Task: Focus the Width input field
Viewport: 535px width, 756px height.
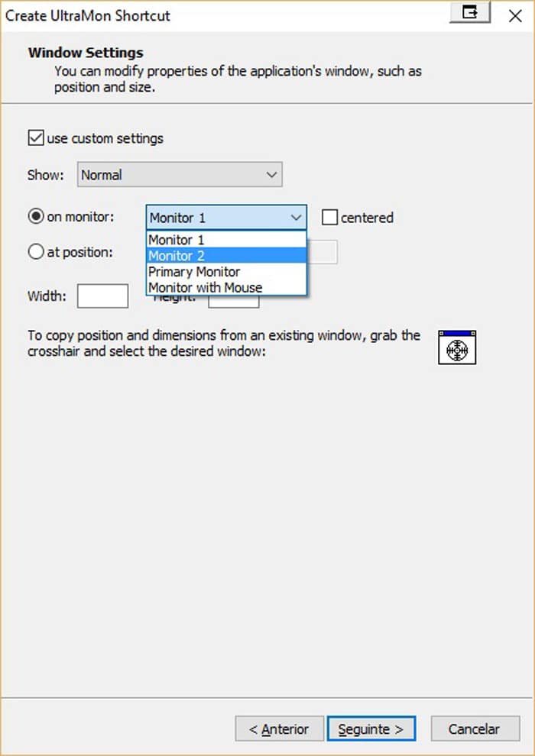Action: [102, 296]
